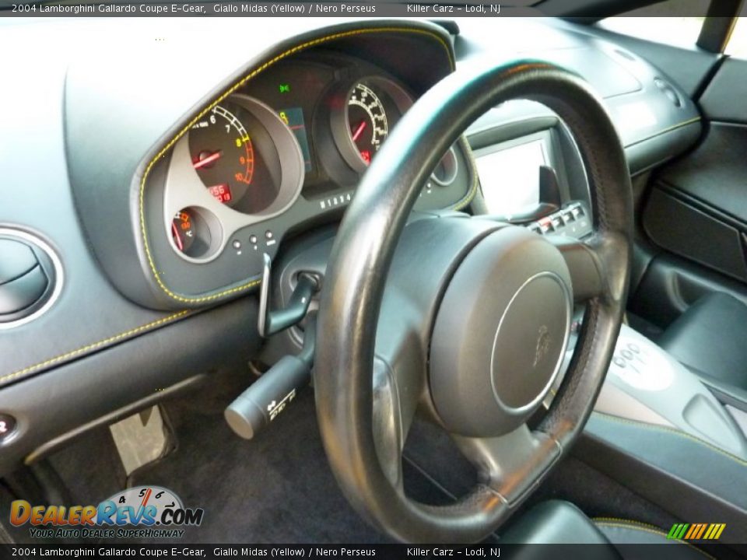Click the top caption text "Giallo Midas (Yellow) / Nero Perseus"
This screenshot has width=747, height=560.
[x=294, y=8]
